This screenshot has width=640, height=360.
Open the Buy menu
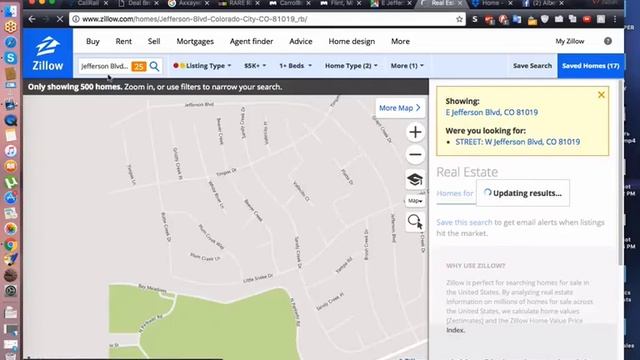(93, 41)
